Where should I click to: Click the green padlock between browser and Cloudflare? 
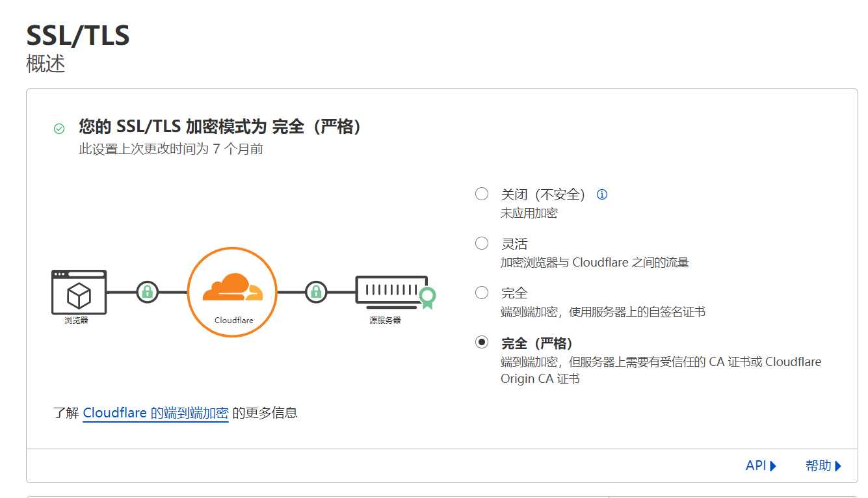[x=148, y=292]
